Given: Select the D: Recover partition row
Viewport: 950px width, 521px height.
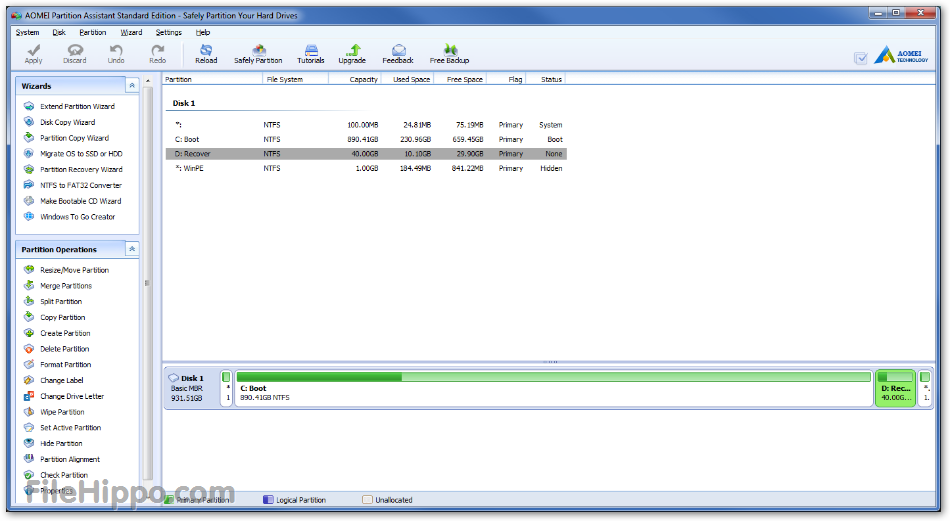Looking at the screenshot, I should point(366,154).
